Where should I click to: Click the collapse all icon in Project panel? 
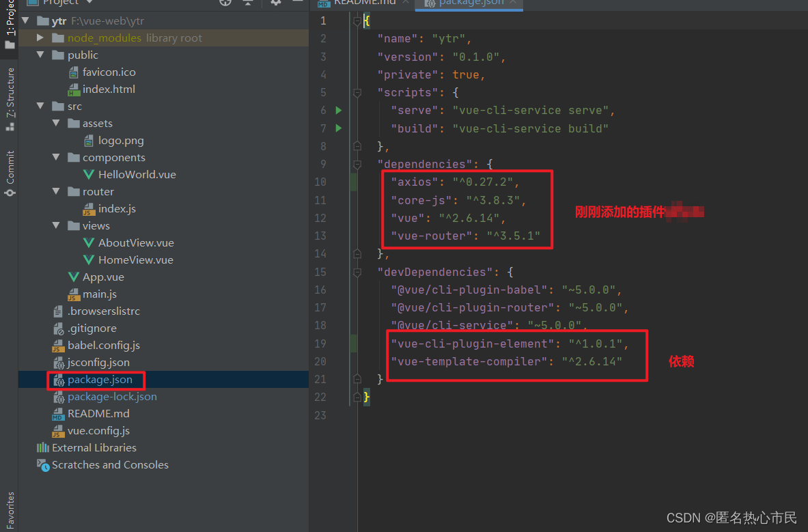(x=247, y=3)
